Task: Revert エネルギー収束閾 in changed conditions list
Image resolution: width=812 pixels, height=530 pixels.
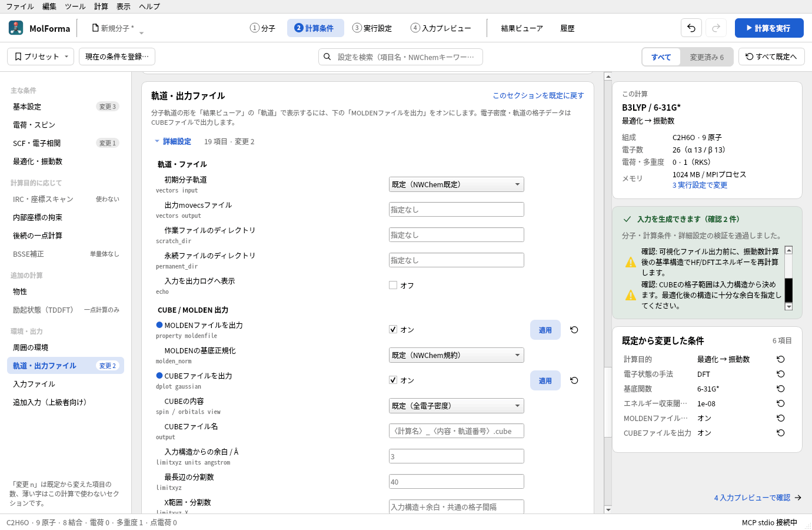Action: pos(781,403)
